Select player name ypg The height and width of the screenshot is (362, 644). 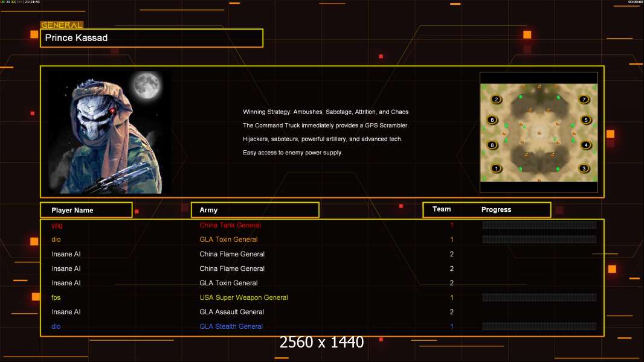tap(57, 226)
